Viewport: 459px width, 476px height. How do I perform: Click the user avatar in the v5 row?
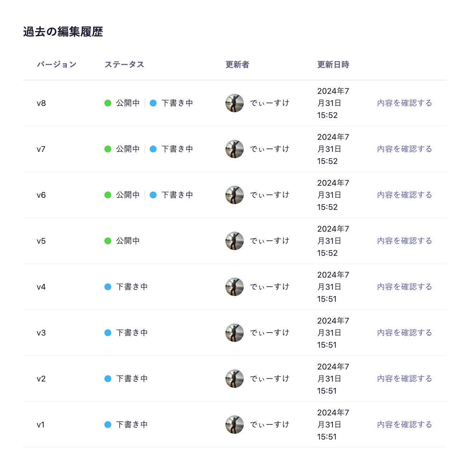(x=235, y=241)
